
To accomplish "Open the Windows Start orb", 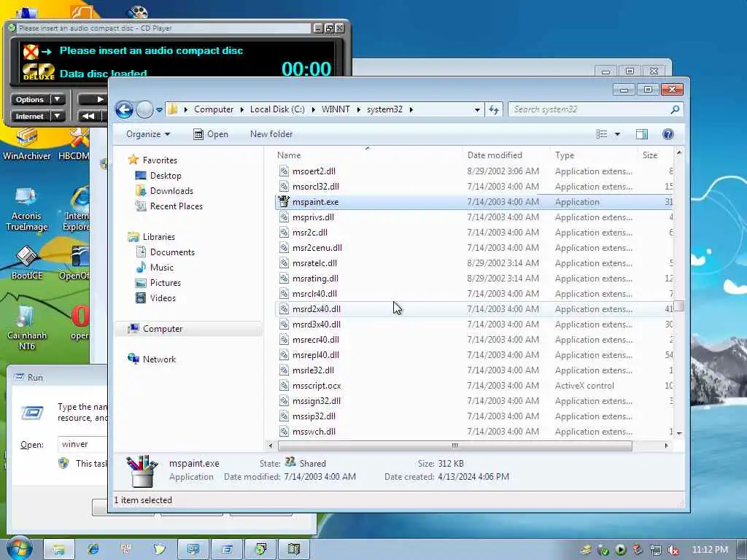I will point(19,548).
